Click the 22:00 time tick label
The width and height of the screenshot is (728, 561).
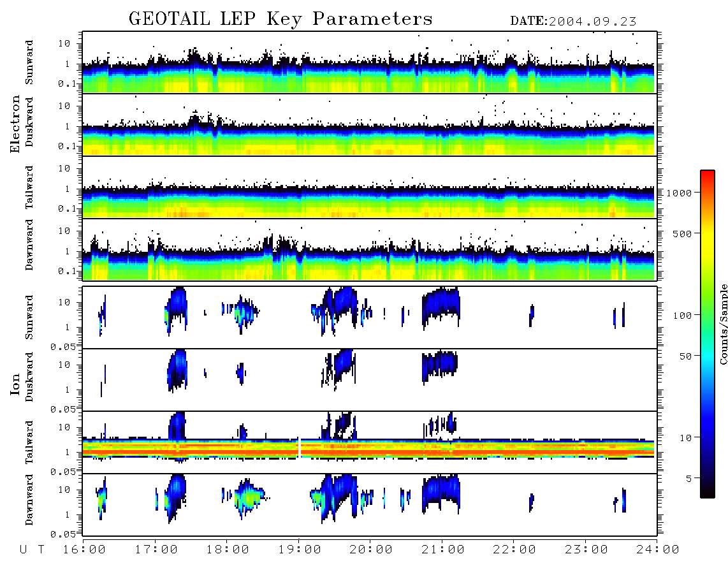514,550
